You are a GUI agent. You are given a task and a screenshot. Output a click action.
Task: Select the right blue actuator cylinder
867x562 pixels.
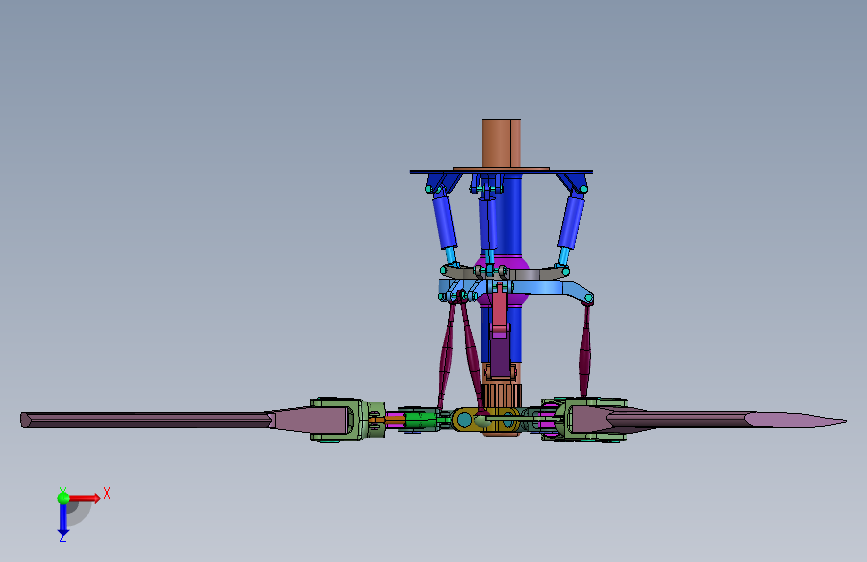pos(571,221)
